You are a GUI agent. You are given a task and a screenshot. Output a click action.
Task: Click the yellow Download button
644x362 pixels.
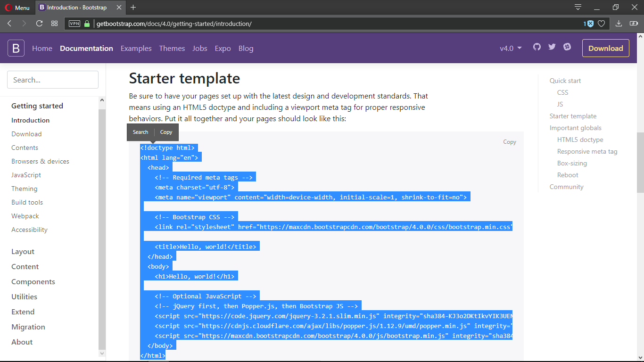click(605, 48)
